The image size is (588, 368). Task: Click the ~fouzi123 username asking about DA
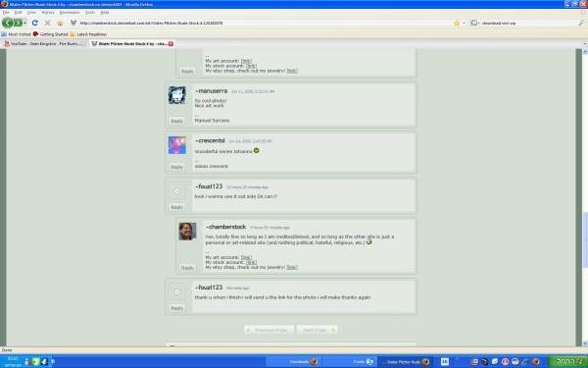point(209,186)
